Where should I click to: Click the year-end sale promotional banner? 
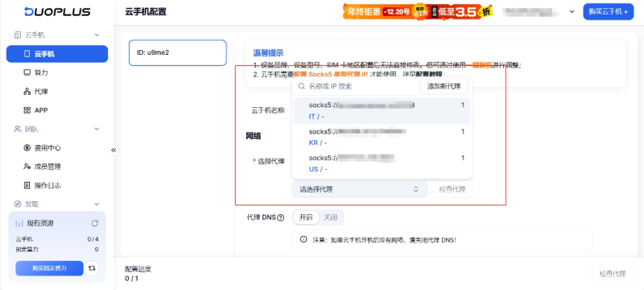pos(418,12)
